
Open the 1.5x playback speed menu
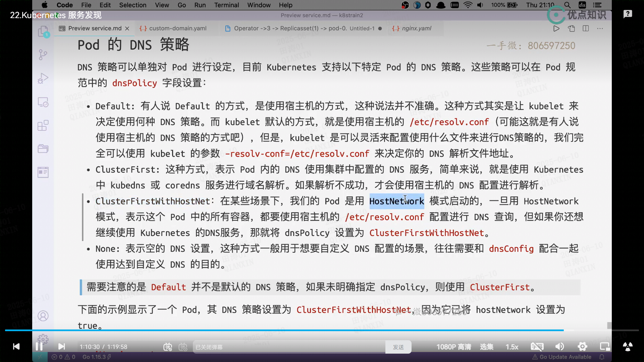pos(512,347)
